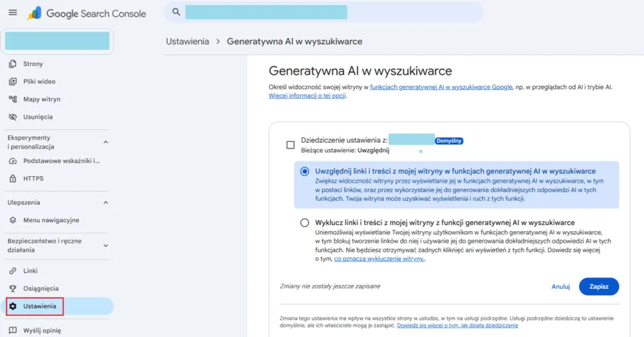The image size is (644, 337).
Task: Toggle the Dziedziczenie ustawienia checkbox
Action: pos(291,145)
